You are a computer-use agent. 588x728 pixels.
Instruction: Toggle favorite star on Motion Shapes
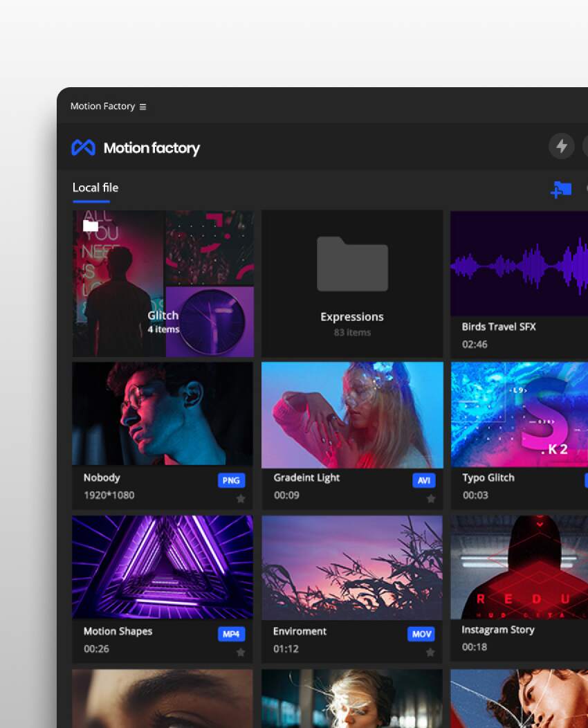241,652
